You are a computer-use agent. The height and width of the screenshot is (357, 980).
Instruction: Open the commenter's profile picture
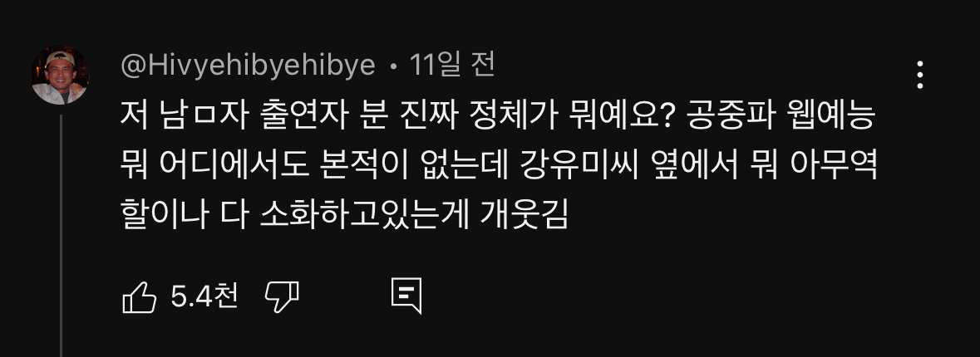[61, 75]
